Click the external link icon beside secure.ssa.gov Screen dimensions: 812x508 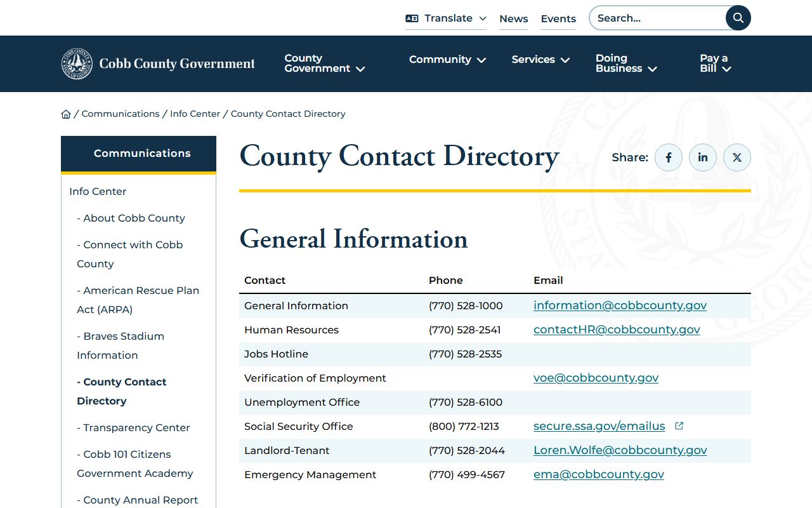(x=679, y=426)
